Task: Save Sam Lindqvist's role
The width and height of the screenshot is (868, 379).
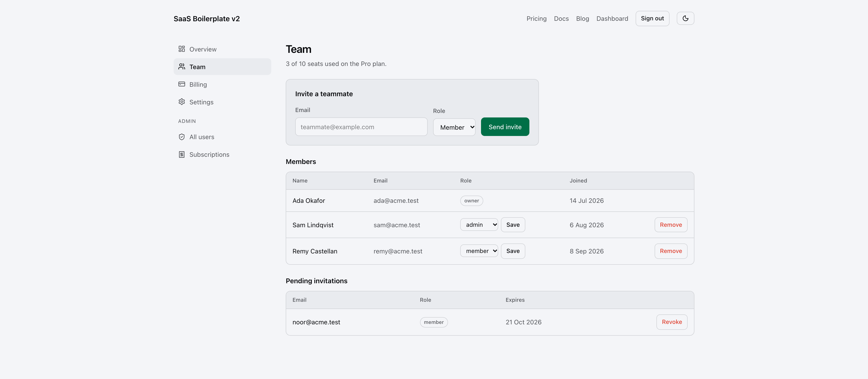Action: click(x=513, y=225)
